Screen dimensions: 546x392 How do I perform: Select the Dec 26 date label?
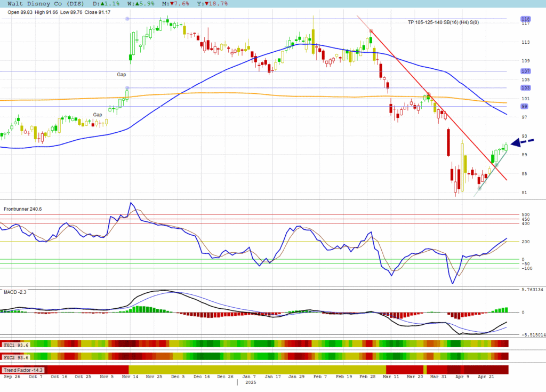pyautogui.click(x=226, y=377)
